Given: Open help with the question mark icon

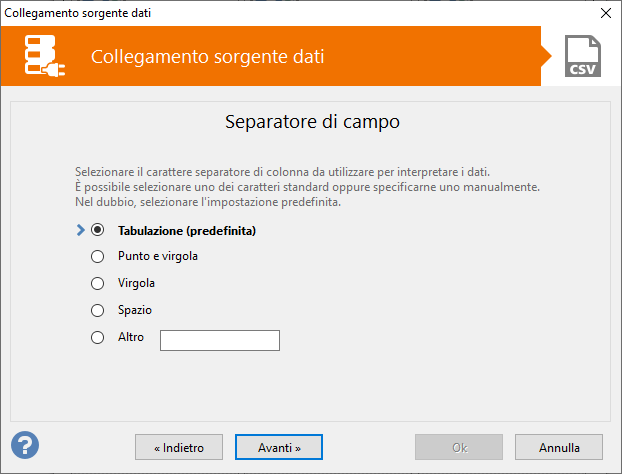Looking at the screenshot, I should click(x=25, y=444).
